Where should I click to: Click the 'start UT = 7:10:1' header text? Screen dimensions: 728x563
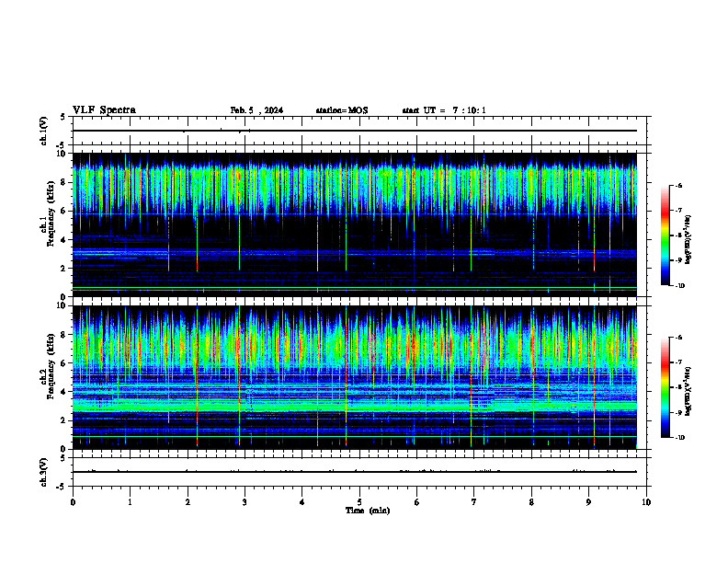(444, 110)
